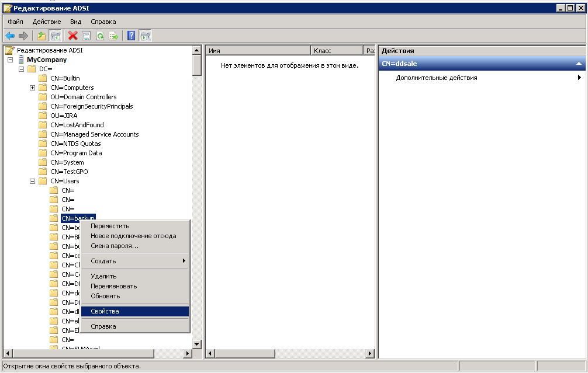Viewport: 588px width, 373px height.
Task: Click the Refresh toolbar icon
Action: (100, 36)
